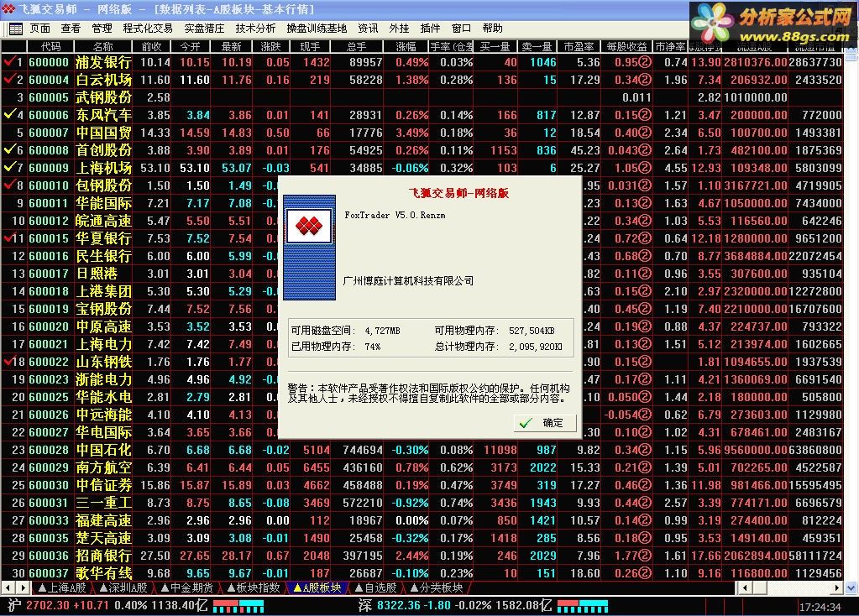
Task: Sort by the 市盈率 column header
Action: [x=579, y=46]
